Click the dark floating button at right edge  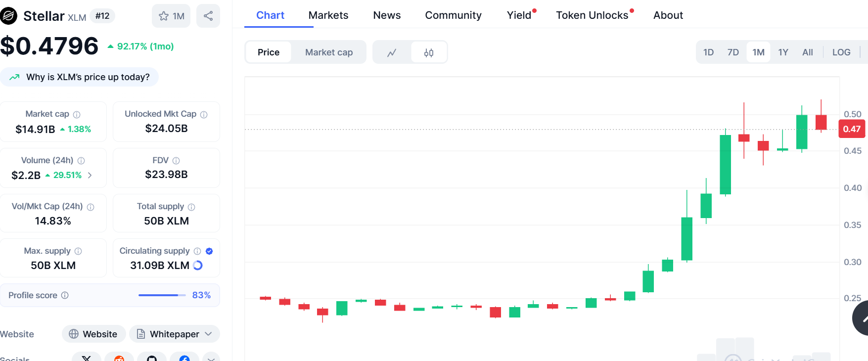point(861,318)
